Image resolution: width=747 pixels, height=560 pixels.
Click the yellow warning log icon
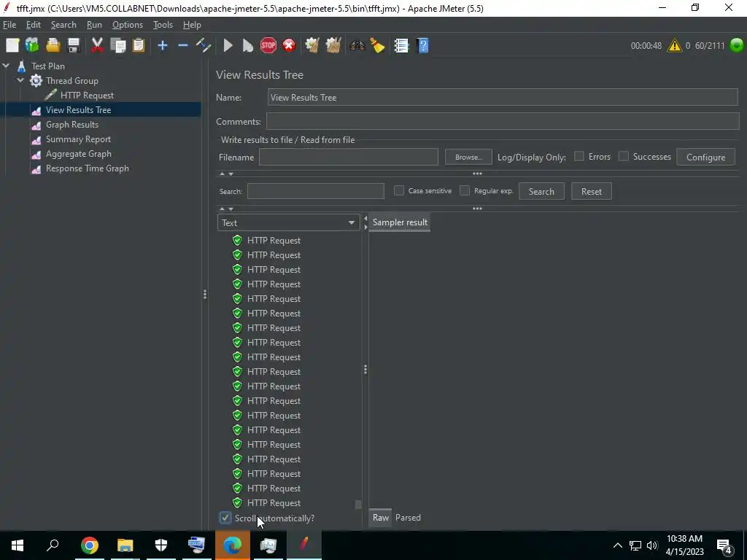click(675, 46)
